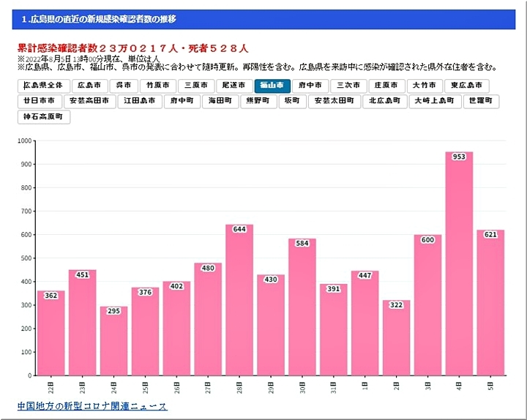Select the 安芸高田市 button

89,101
